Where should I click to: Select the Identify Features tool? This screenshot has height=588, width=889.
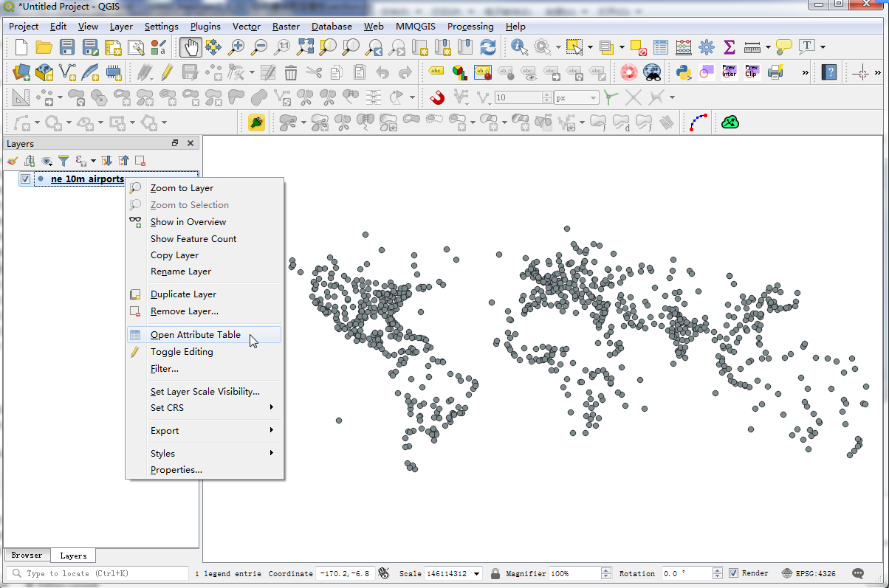(520, 47)
